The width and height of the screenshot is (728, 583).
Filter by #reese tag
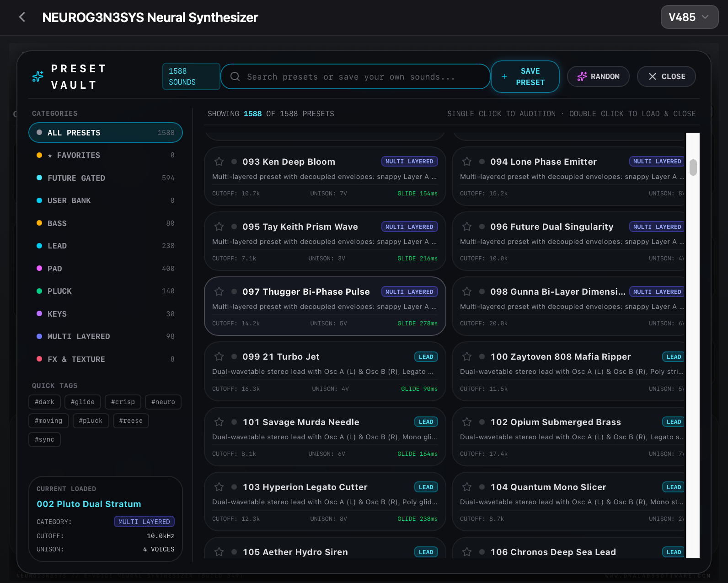pyautogui.click(x=131, y=421)
